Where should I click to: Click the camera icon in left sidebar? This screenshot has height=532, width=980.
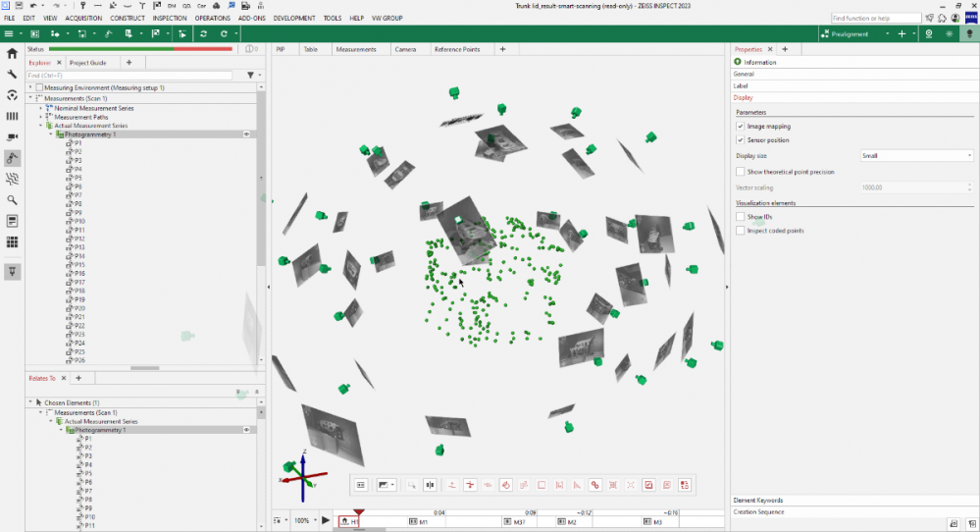12,136
